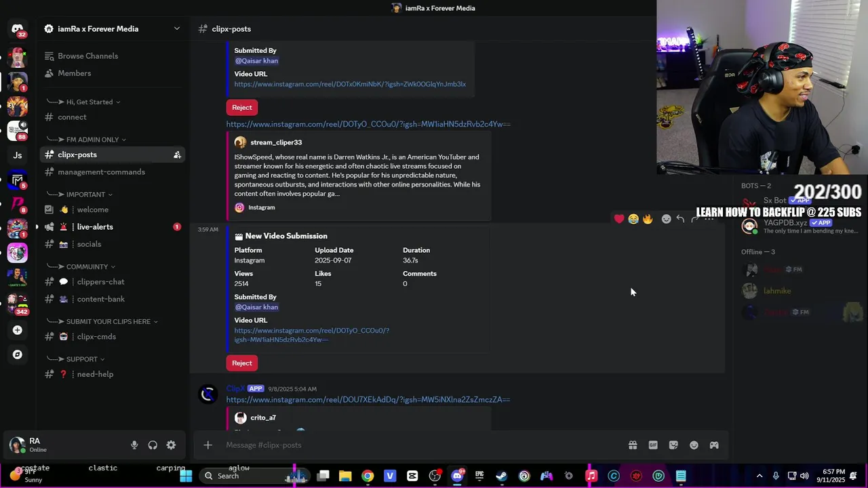
Task: Open File Explorer from the taskbar
Action: [x=345, y=476]
